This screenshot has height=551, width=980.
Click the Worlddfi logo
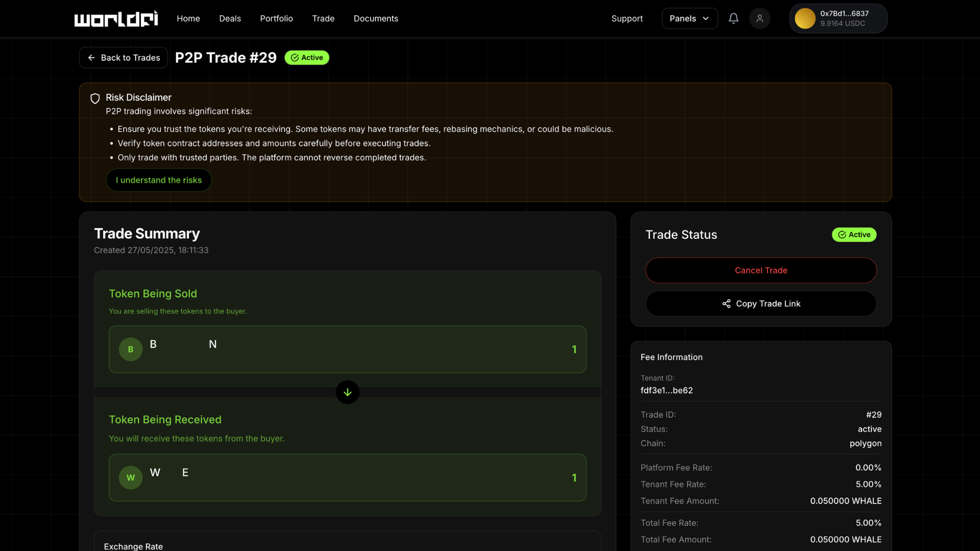(x=116, y=19)
